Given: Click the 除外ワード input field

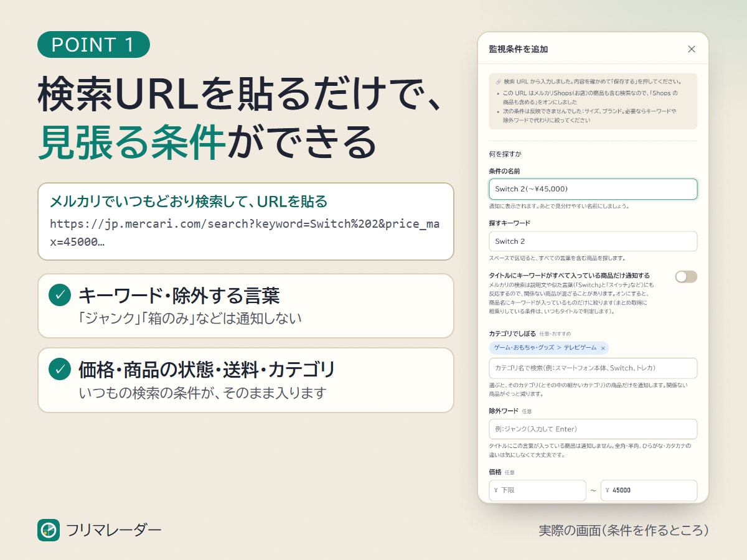Looking at the screenshot, I should coord(593,429).
